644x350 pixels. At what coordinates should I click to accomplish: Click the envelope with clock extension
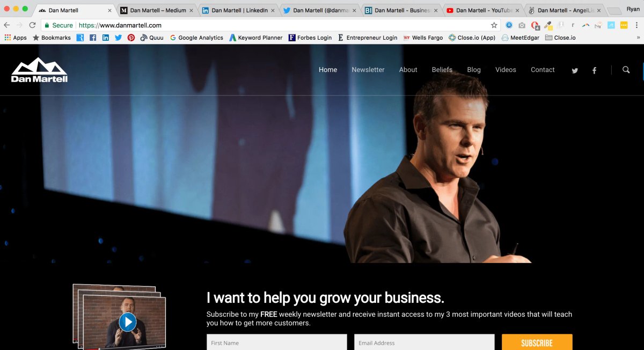coord(598,25)
